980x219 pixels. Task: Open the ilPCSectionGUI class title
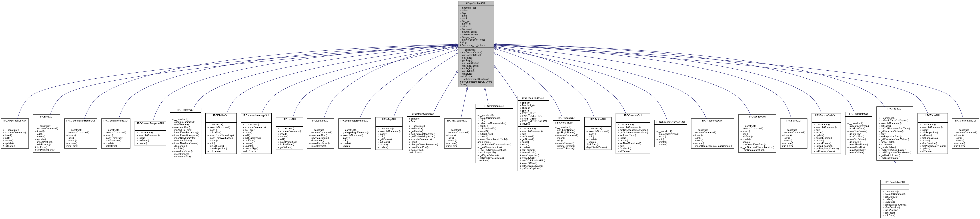click(757, 117)
